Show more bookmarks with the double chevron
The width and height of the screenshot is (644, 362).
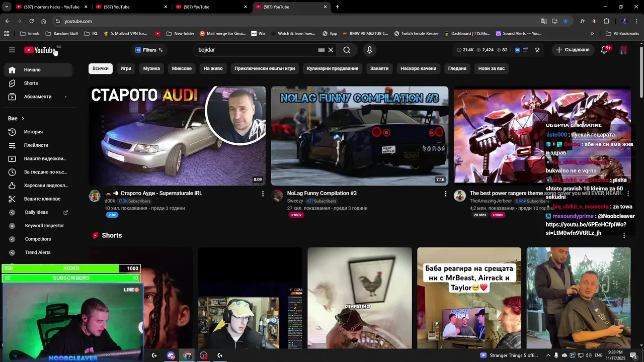click(592, 34)
